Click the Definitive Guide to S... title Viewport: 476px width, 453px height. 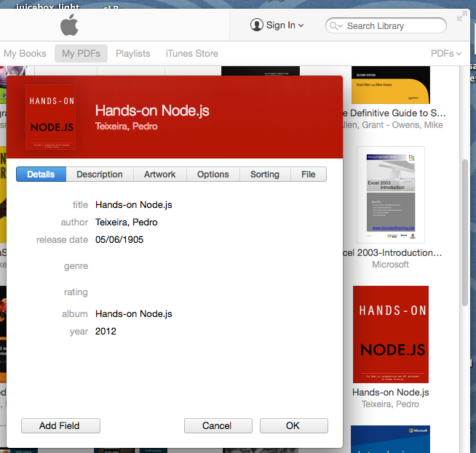[394, 113]
